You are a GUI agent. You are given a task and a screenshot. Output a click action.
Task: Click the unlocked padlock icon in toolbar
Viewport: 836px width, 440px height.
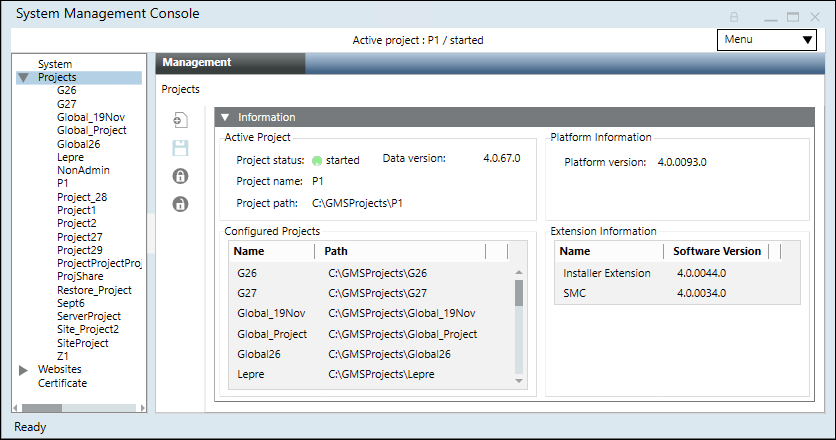[x=180, y=204]
